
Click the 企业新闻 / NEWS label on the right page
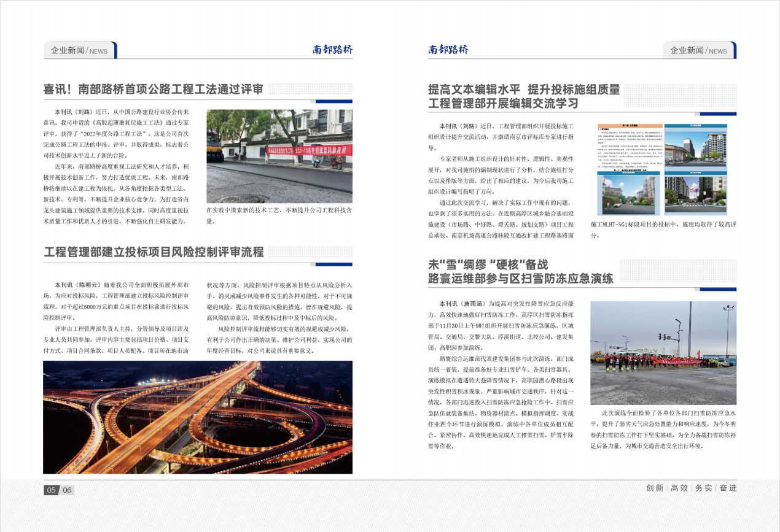698,50
